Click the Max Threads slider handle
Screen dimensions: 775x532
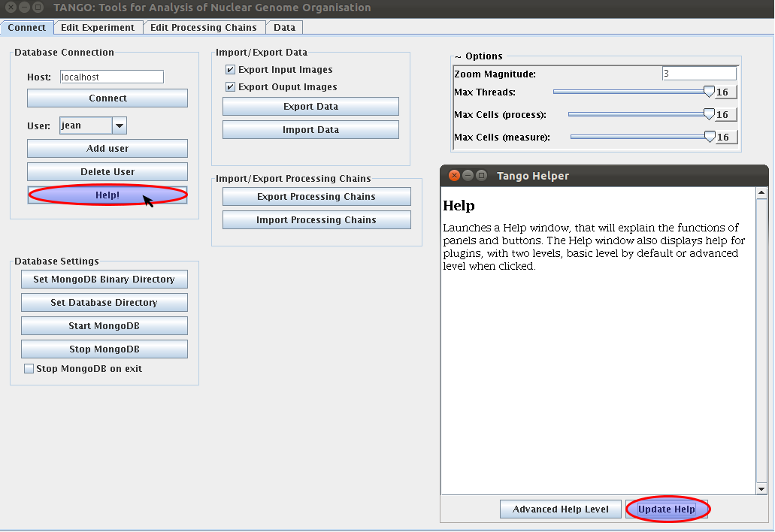pyautogui.click(x=709, y=92)
